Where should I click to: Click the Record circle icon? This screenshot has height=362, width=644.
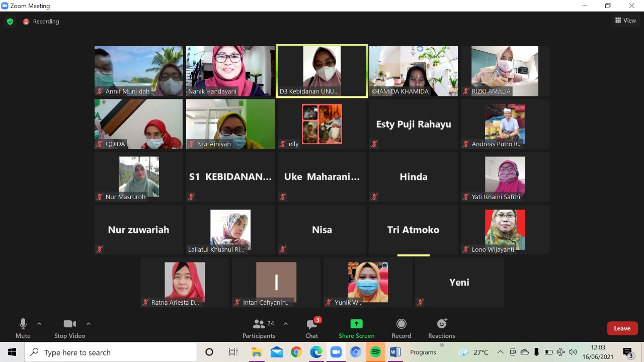[401, 324]
